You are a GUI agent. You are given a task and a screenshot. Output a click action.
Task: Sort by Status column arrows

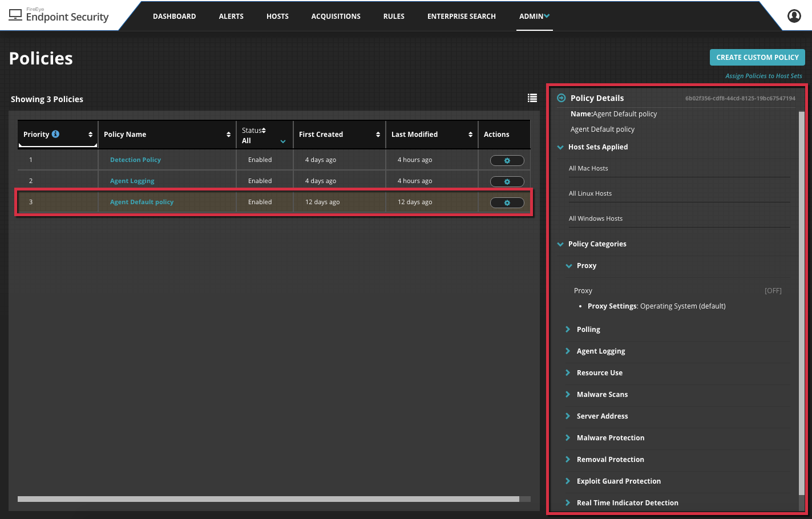(x=264, y=131)
